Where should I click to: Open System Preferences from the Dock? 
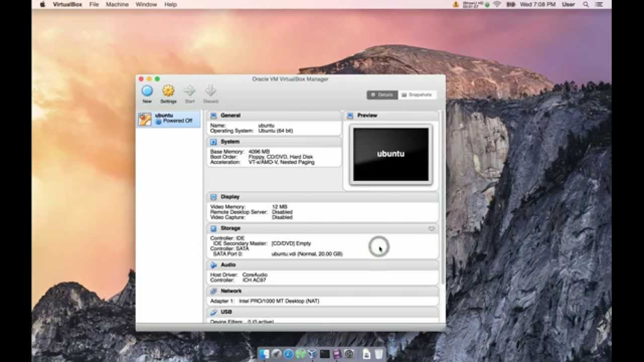pyautogui.click(x=349, y=354)
